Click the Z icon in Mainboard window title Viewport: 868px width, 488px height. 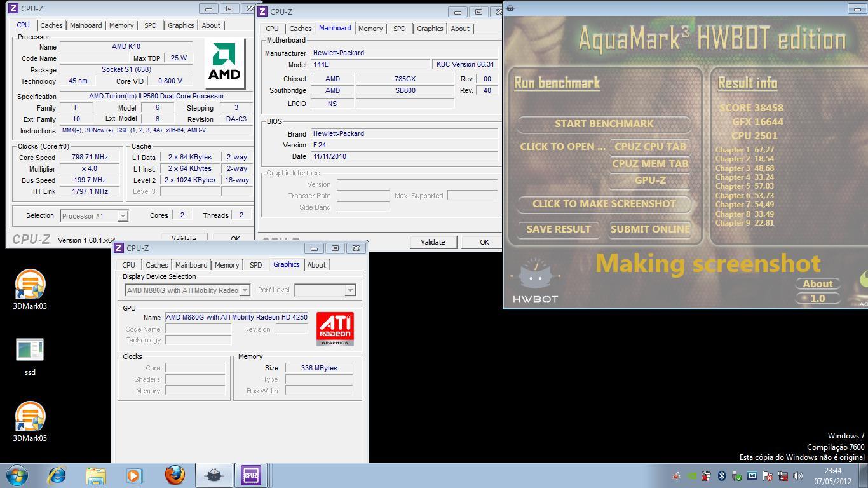262,11
